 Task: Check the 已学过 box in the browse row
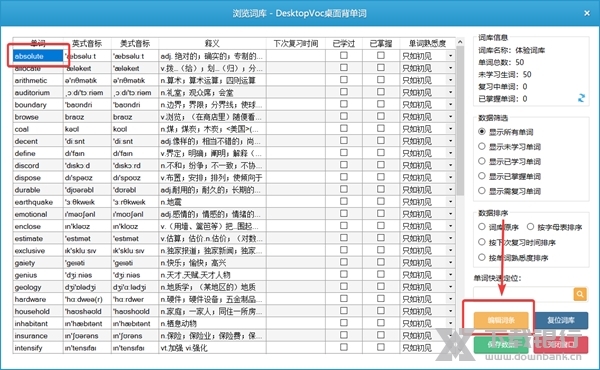(344, 116)
